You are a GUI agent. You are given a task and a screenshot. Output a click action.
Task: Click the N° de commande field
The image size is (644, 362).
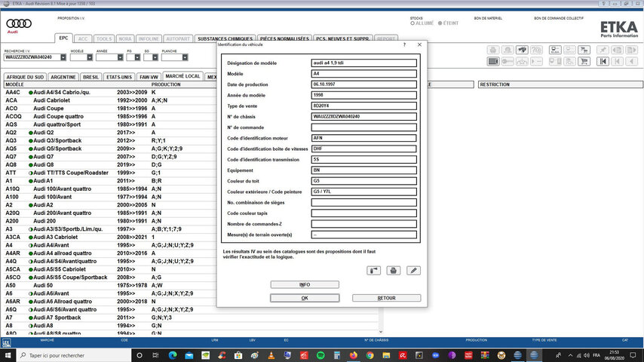point(364,127)
